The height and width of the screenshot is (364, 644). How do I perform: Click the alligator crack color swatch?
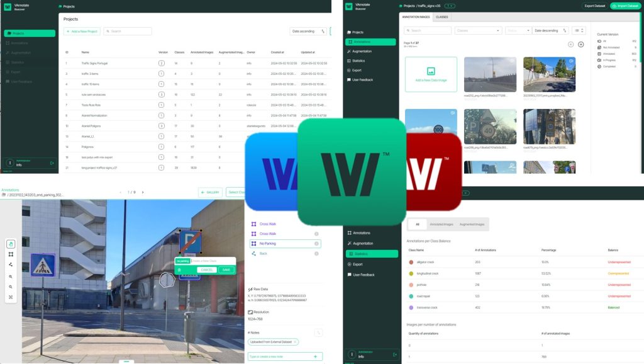[411, 262]
